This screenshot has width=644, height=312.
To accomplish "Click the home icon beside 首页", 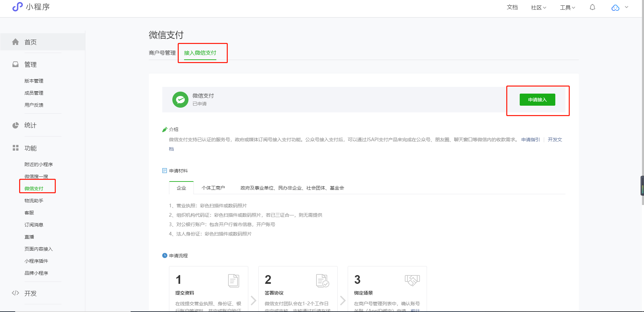I will click(15, 42).
